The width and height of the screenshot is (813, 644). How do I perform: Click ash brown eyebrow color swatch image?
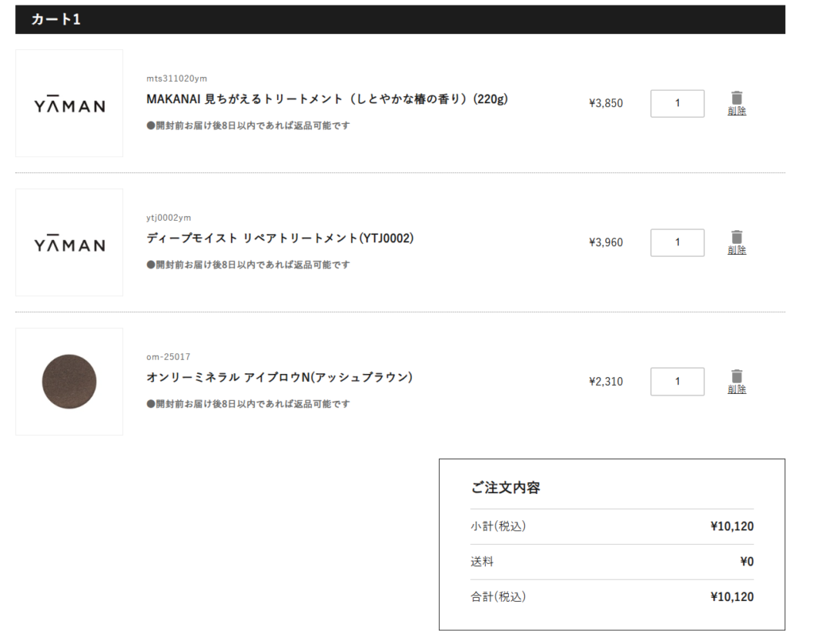point(69,381)
